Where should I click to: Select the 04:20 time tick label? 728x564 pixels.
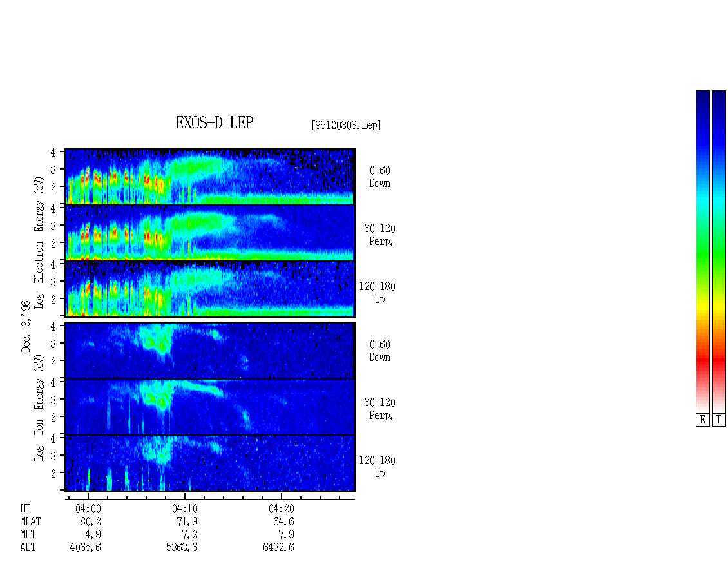pos(282,509)
